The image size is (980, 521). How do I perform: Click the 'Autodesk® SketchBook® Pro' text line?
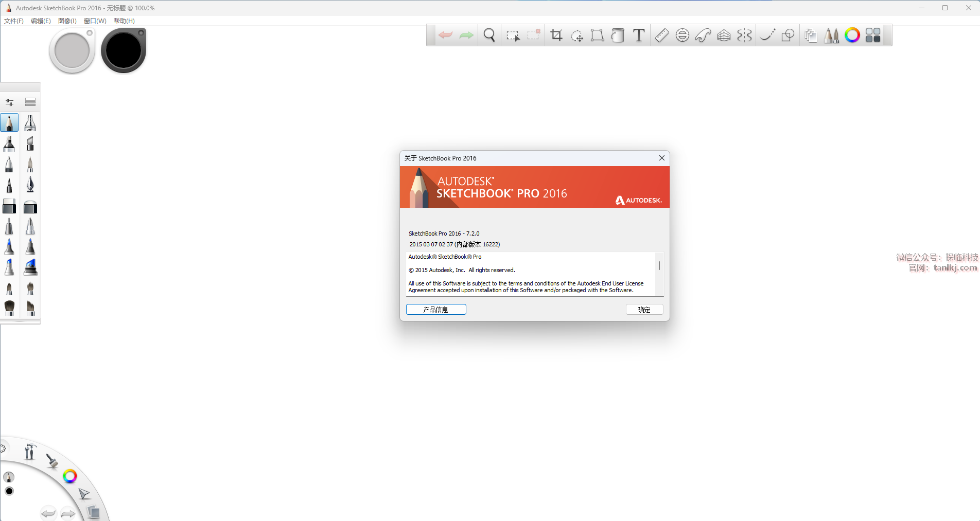point(445,257)
